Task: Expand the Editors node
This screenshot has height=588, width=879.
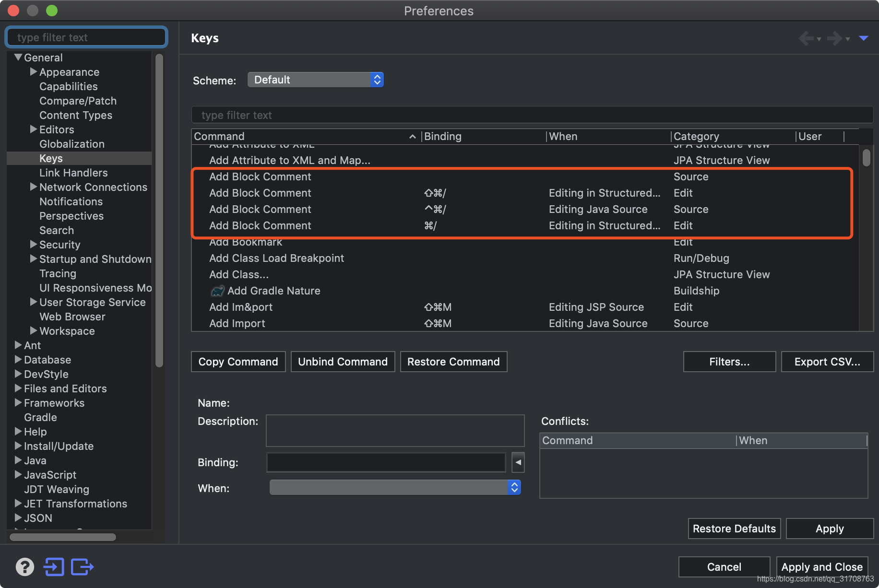Action: tap(34, 129)
